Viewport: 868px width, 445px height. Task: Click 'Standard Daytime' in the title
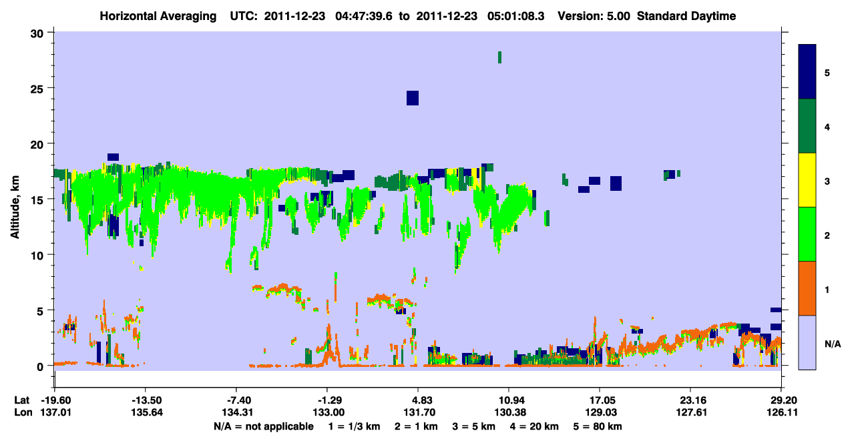[686, 16]
